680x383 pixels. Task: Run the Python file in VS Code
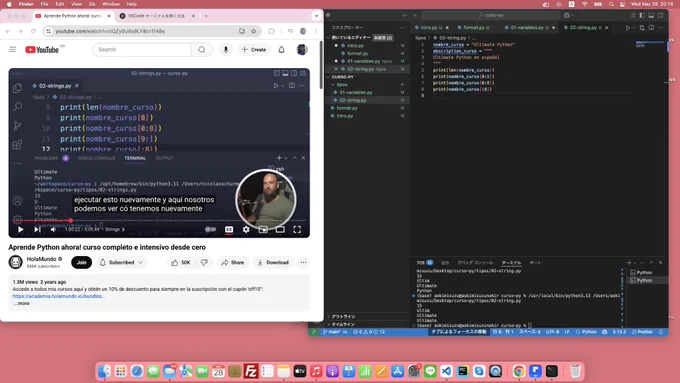(x=628, y=27)
